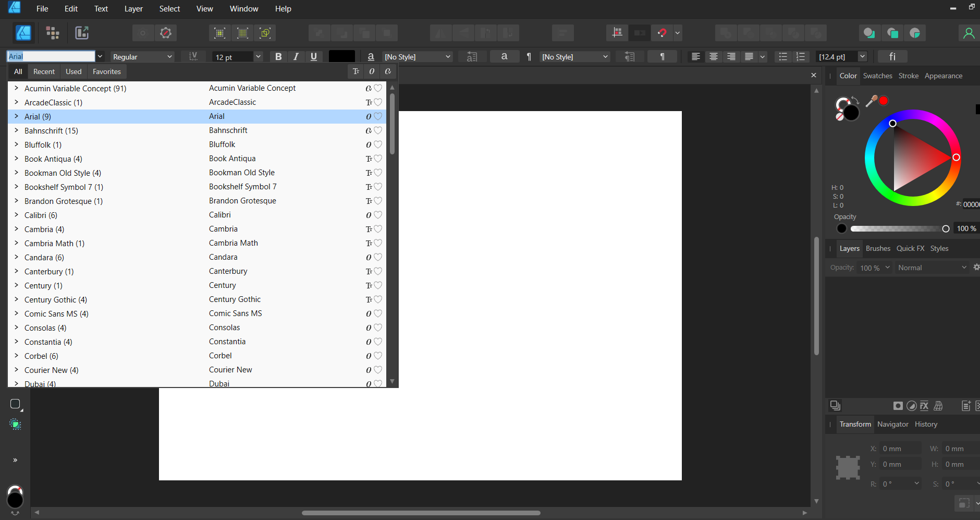Open the History panel tab
This screenshot has width=980, height=520.
[x=926, y=424]
